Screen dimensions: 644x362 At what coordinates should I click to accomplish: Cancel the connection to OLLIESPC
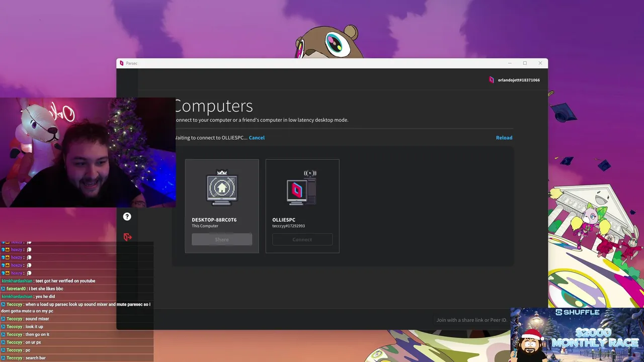[x=257, y=138]
